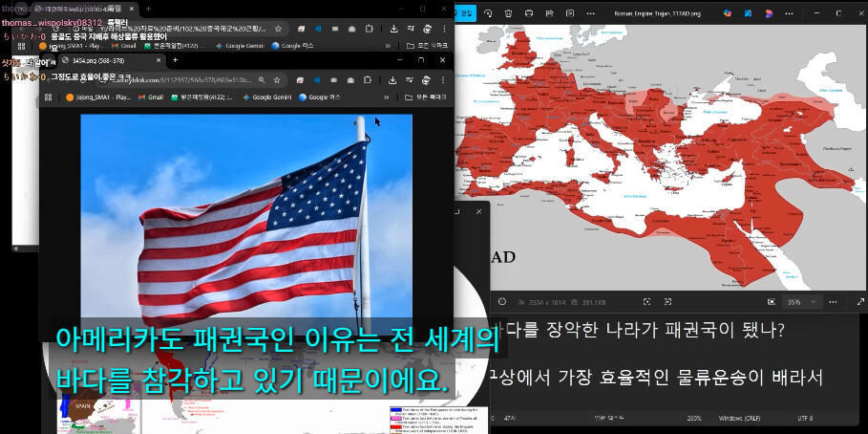This screenshot has height=434, width=868.
Task: Open the Extensions puzzle icon in front Chrome
Action: click(x=369, y=80)
